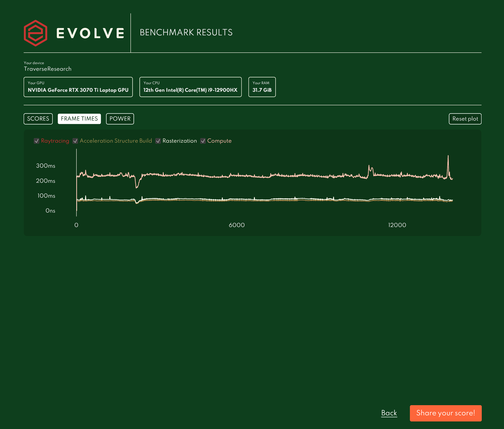
Task: Click the Reset plot button
Action: 465,119
